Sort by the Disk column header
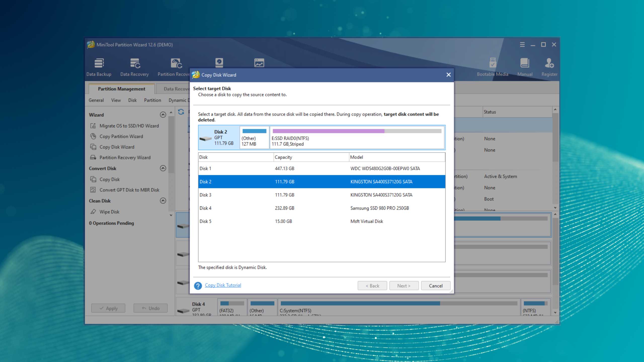The width and height of the screenshot is (644, 362). [x=236, y=157]
